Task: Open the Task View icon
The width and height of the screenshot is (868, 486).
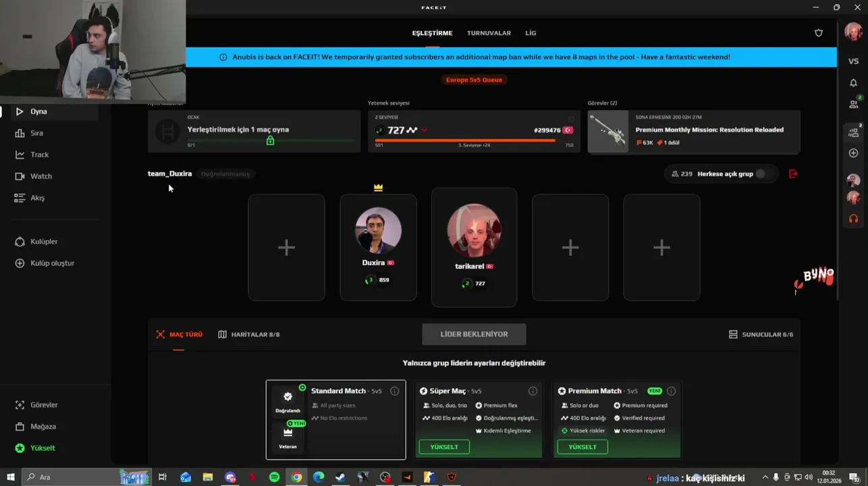Action: click(163, 477)
